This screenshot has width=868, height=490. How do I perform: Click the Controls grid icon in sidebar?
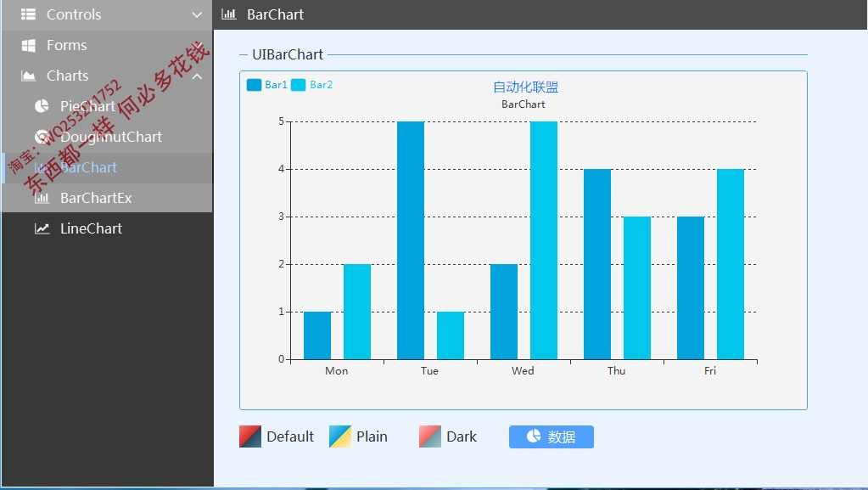(x=29, y=14)
